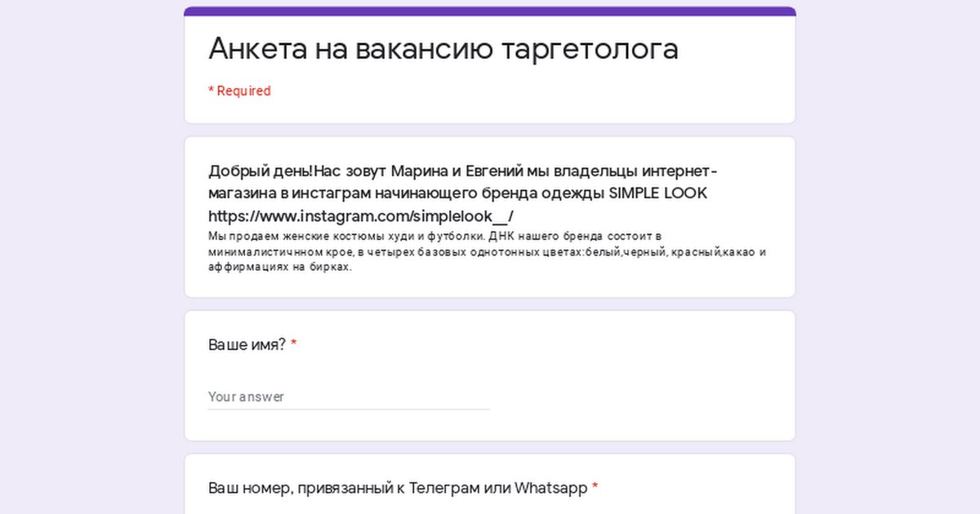Click the purple header bar atop the form
Screen dimensions: 980x514
pos(490,11)
